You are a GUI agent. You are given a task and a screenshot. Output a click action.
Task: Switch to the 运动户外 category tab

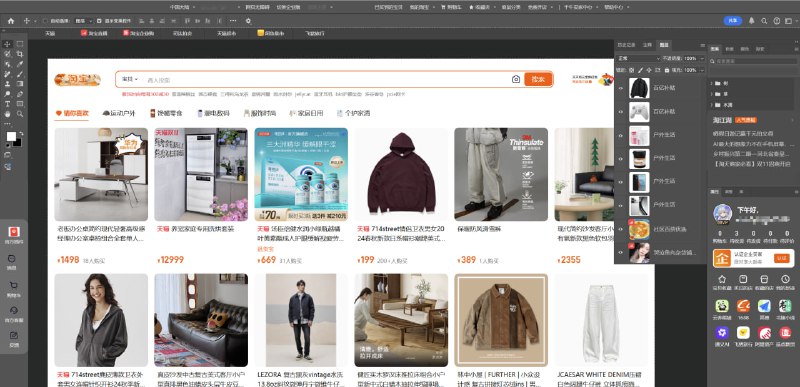pyautogui.click(x=119, y=113)
